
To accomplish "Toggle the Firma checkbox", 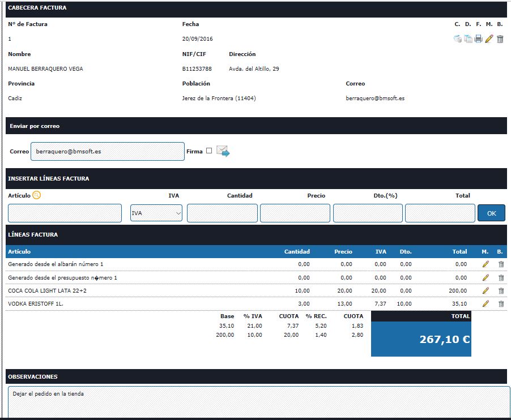I will pyautogui.click(x=209, y=151).
